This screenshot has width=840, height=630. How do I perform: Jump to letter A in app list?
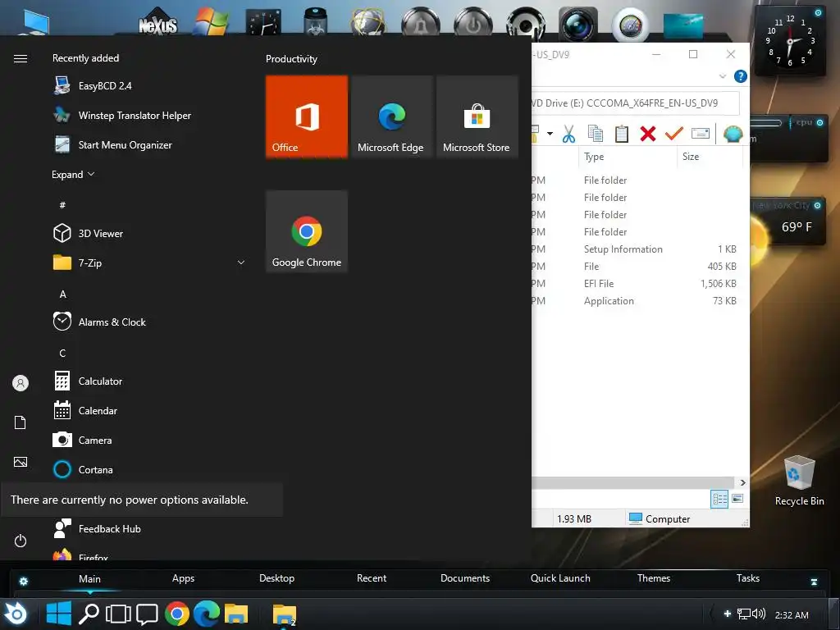(62, 294)
